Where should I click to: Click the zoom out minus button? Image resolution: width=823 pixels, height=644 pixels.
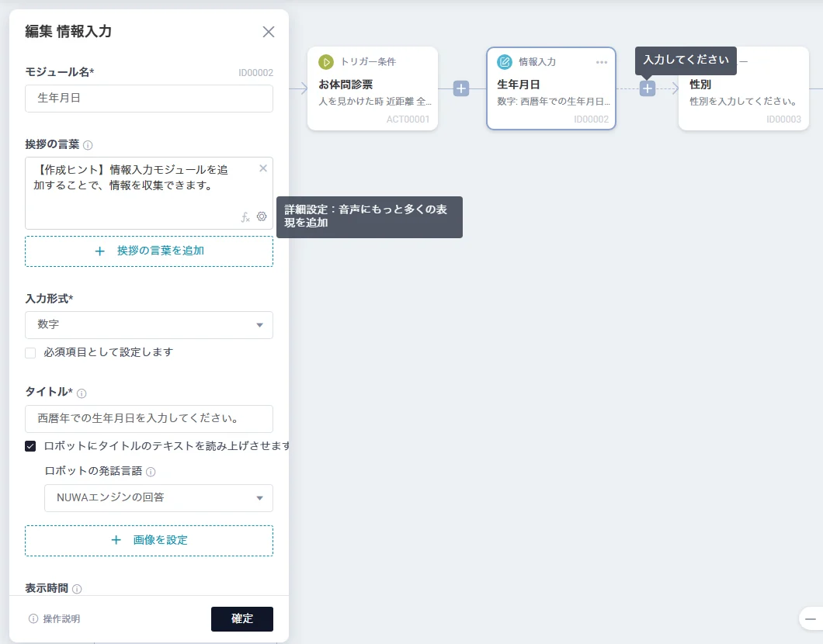pos(811,619)
